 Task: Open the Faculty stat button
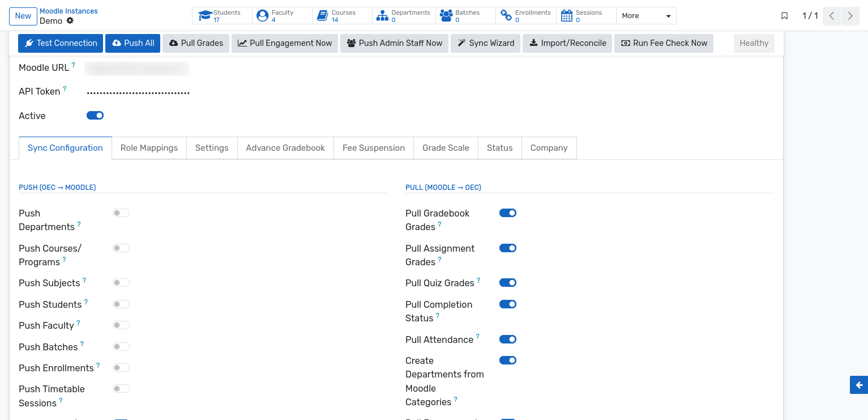pos(282,16)
